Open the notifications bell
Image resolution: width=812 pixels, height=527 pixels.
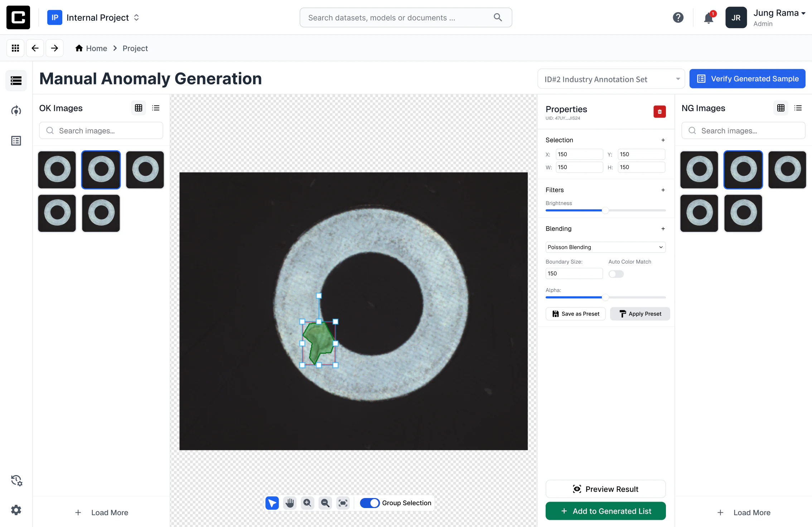[709, 18]
